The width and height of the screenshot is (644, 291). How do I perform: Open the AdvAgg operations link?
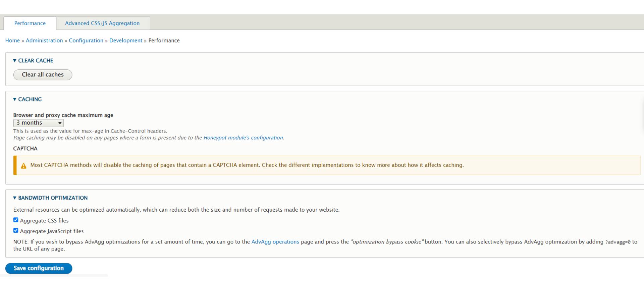pos(275,242)
